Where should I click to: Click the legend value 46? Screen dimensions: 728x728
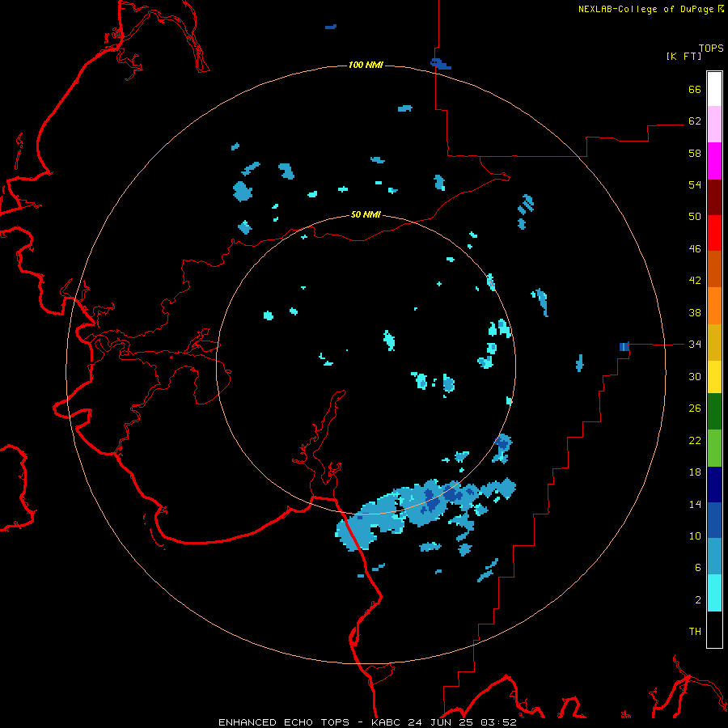point(695,248)
